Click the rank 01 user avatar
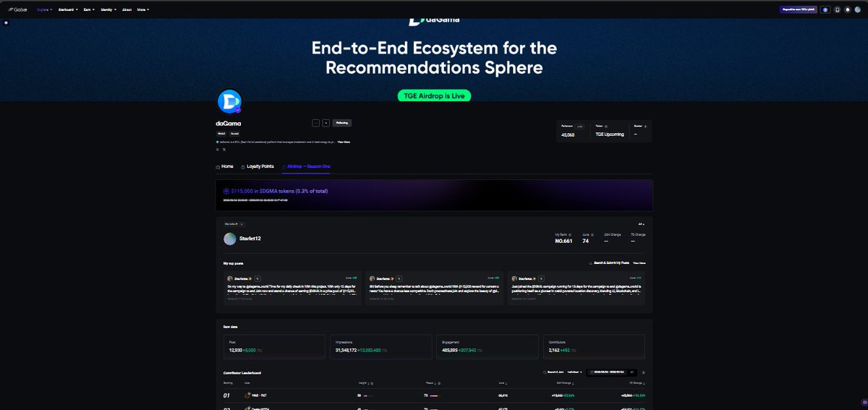Image resolution: width=868 pixels, height=410 pixels. pos(247,396)
